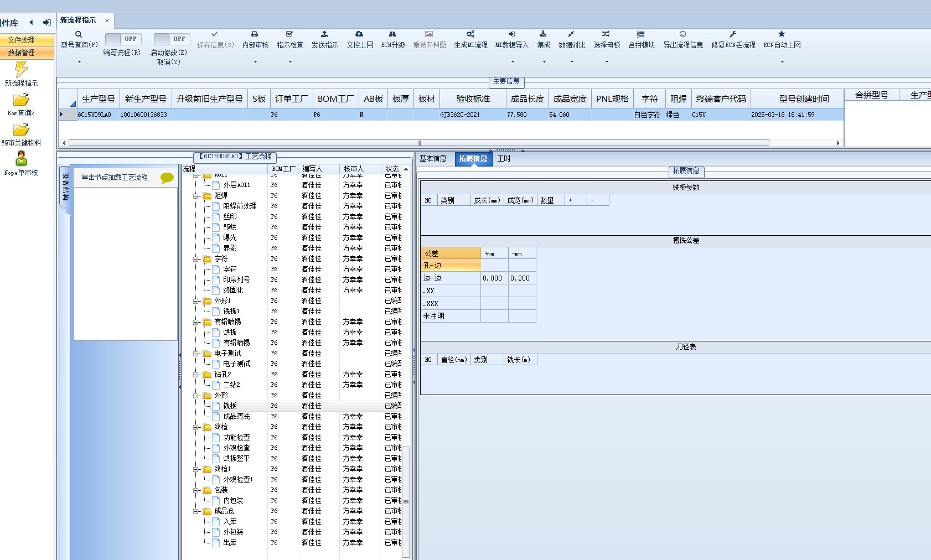Select the 铣板 node under 外形
Screen dimensions: 931x560
tap(230, 406)
